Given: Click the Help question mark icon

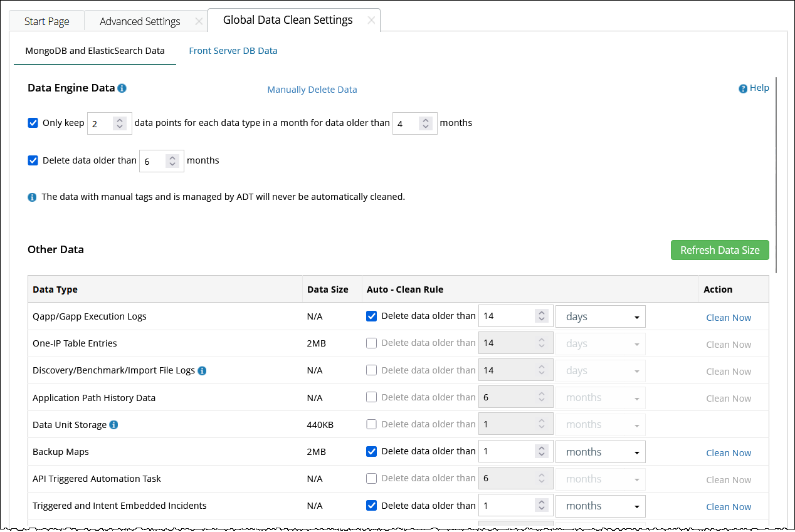Looking at the screenshot, I should click(743, 88).
